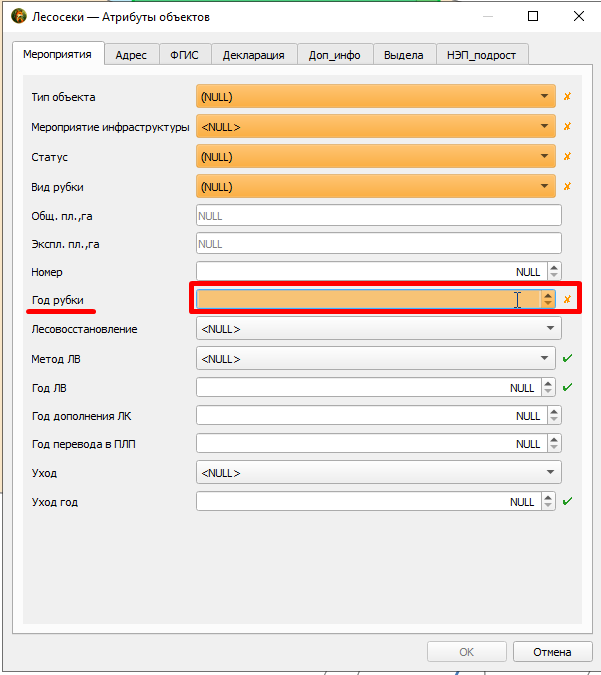Switch to the Адрес tab

coord(131,55)
